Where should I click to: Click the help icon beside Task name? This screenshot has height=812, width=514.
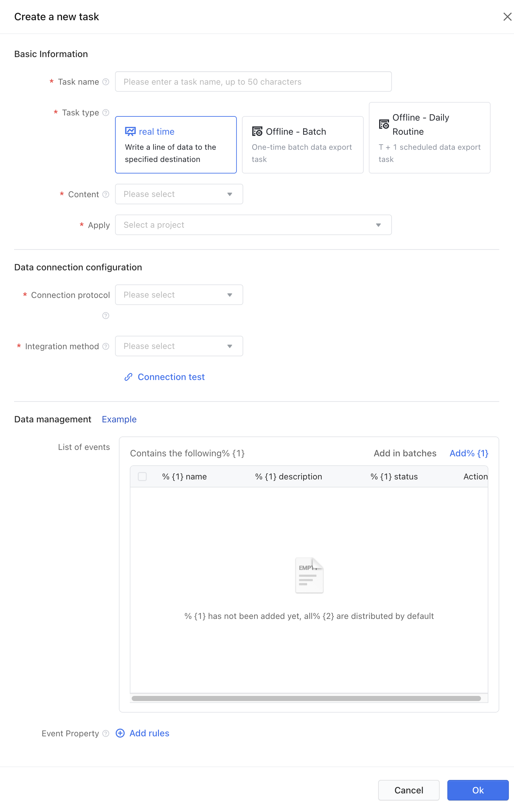(x=105, y=81)
